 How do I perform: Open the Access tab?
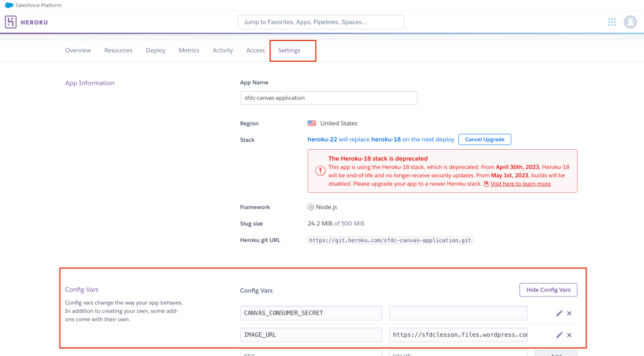[x=255, y=50]
